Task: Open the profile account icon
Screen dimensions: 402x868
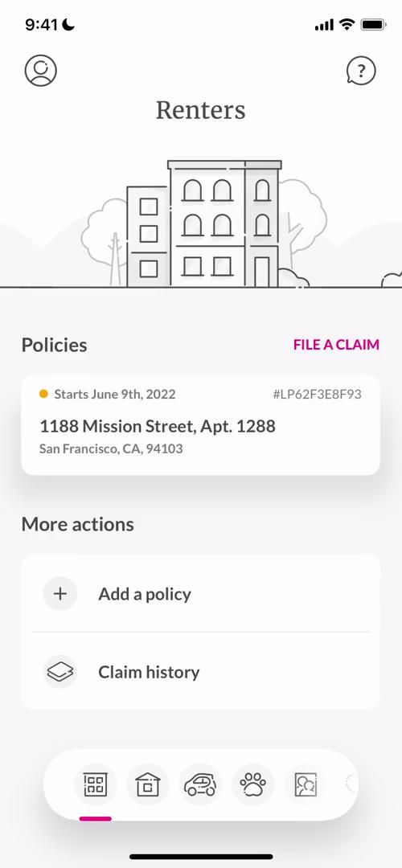Action: (x=40, y=70)
